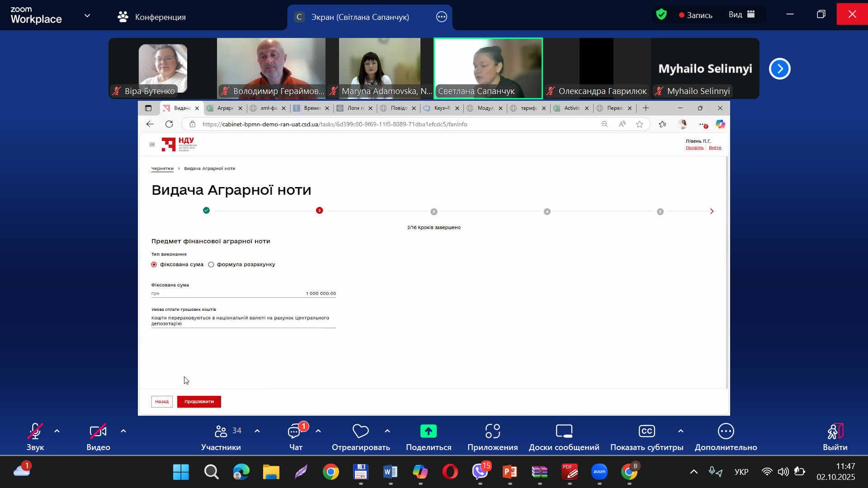This screenshot has height=488, width=868.
Task: Expand the video options arrow next to Видео
Action: click(x=123, y=431)
